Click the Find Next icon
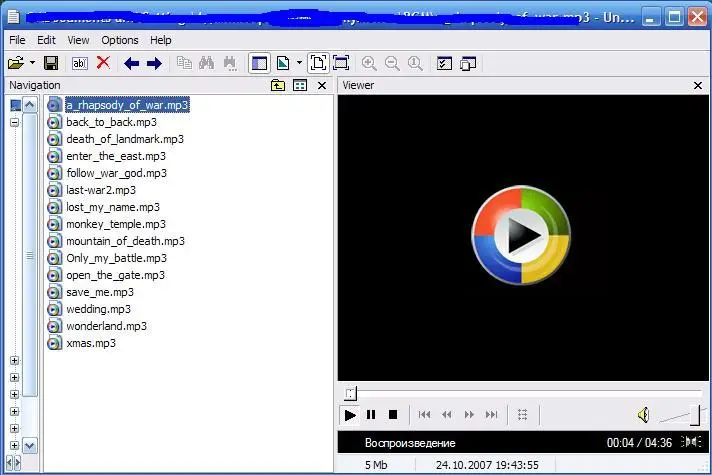The image size is (712, 475). (230, 63)
